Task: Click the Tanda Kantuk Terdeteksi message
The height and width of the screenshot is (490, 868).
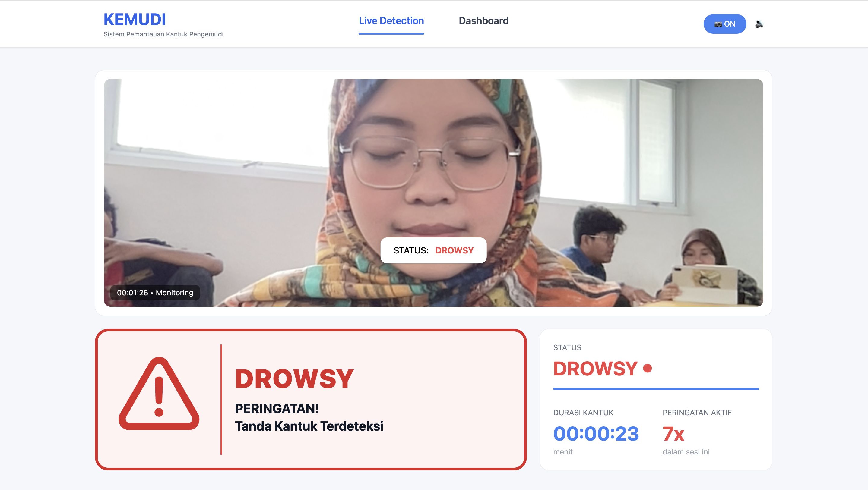Action: coord(309,426)
